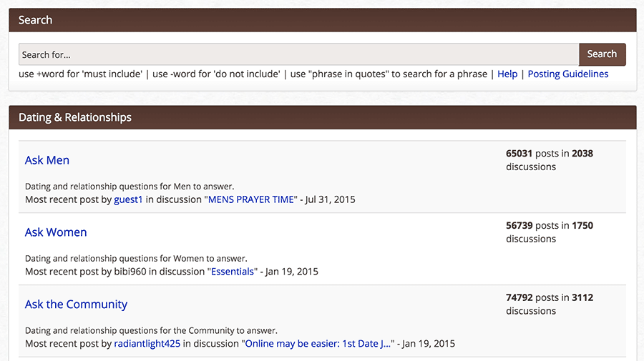
Task: Click into the 'Search for...' text field
Action: pyautogui.click(x=298, y=54)
